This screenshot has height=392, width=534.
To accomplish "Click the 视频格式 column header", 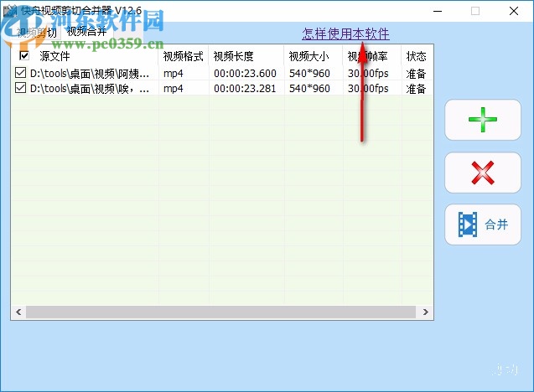I will pyautogui.click(x=184, y=56).
